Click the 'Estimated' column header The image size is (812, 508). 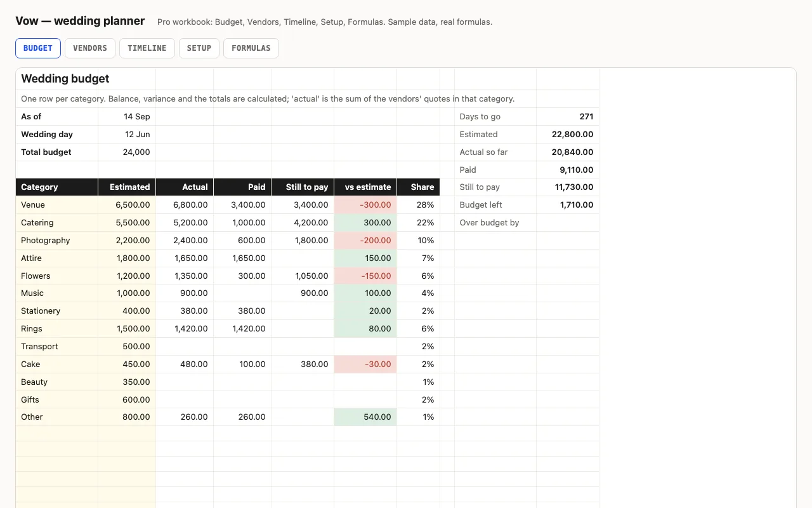tap(127, 187)
